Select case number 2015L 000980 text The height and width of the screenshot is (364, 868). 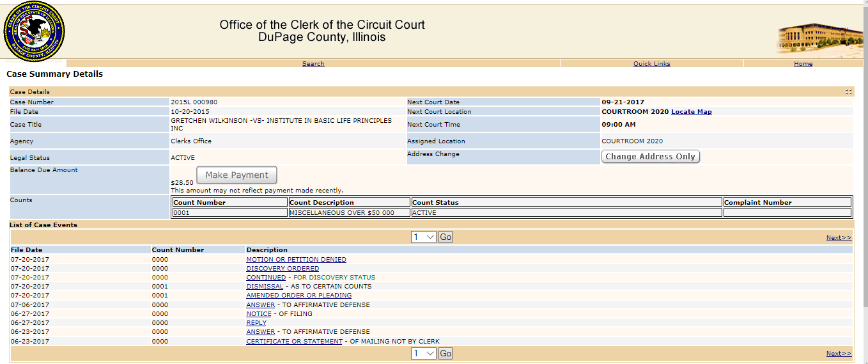pyautogui.click(x=194, y=102)
